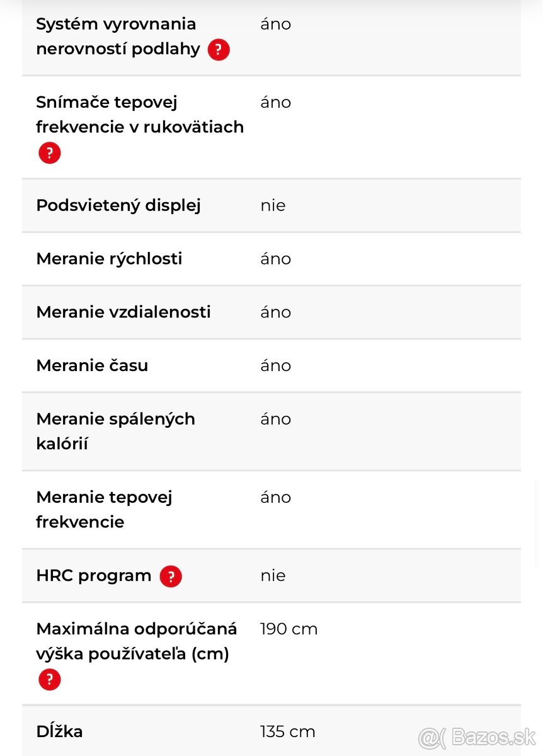
Task: Expand the 'Dĺžka' specification row
Action: (x=59, y=731)
